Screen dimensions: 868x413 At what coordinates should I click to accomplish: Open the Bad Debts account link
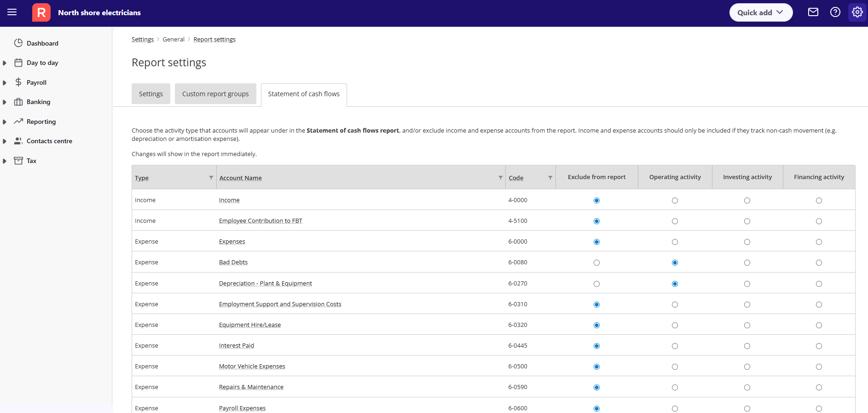pos(233,262)
